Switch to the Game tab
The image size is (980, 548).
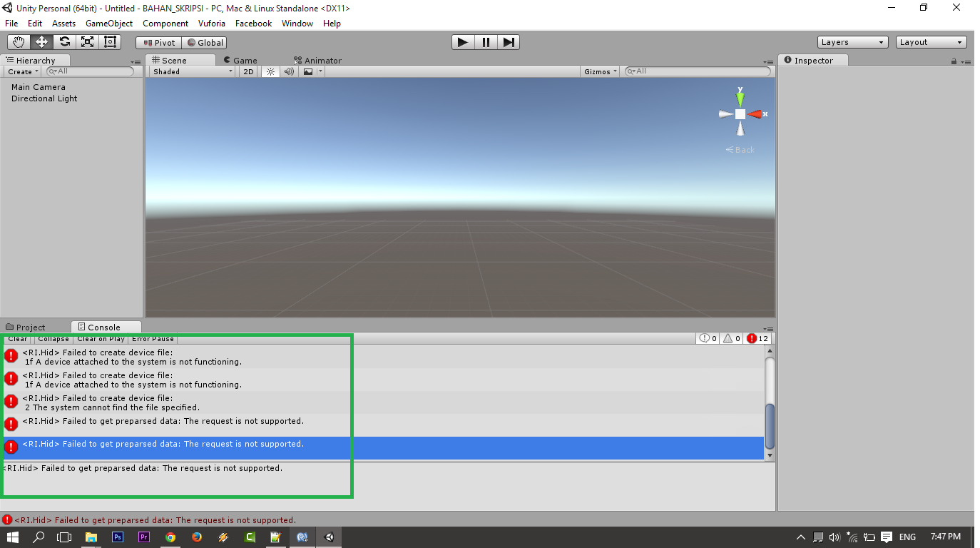pyautogui.click(x=240, y=61)
